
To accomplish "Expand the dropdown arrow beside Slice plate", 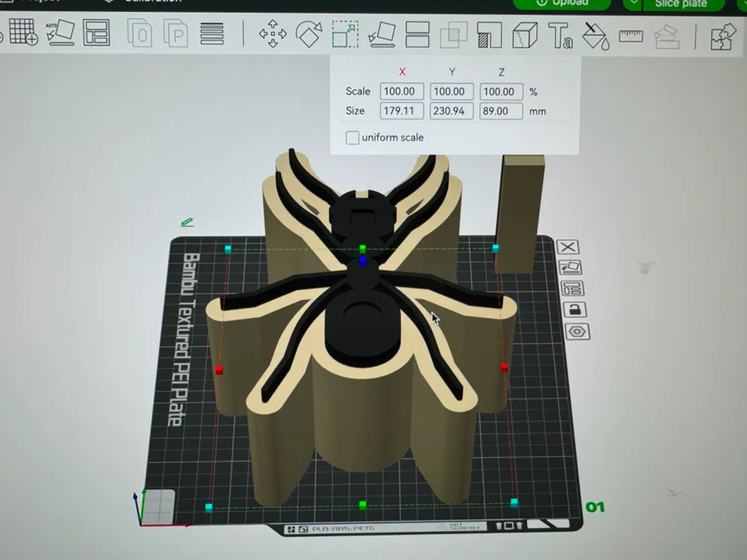I will tap(633, 3).
